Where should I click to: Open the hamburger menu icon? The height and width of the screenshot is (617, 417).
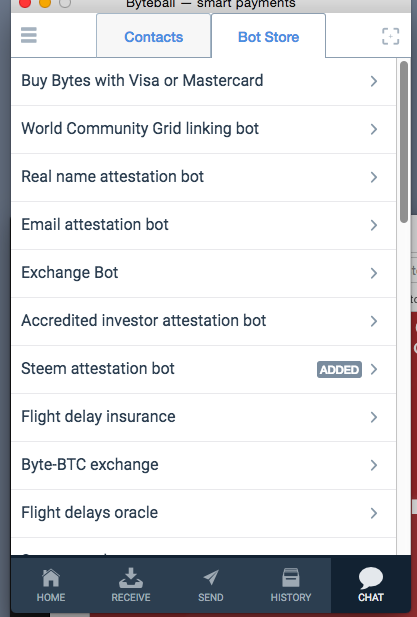(x=29, y=35)
